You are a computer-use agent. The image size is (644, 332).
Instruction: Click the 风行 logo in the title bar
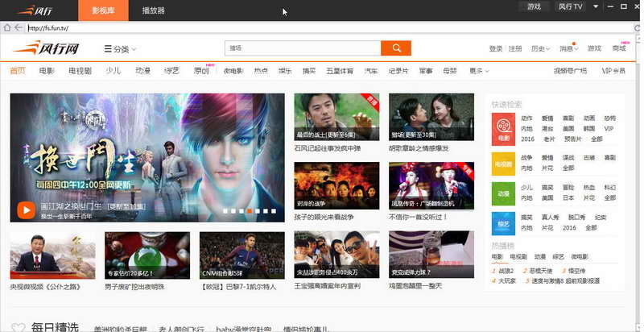(x=35, y=10)
